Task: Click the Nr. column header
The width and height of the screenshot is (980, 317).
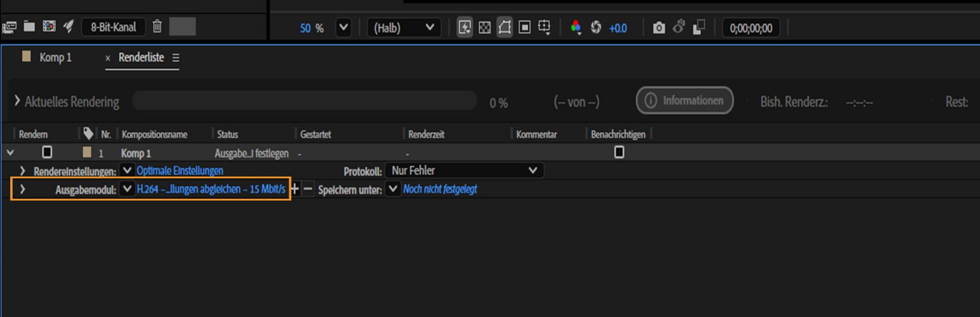Action: click(106, 134)
